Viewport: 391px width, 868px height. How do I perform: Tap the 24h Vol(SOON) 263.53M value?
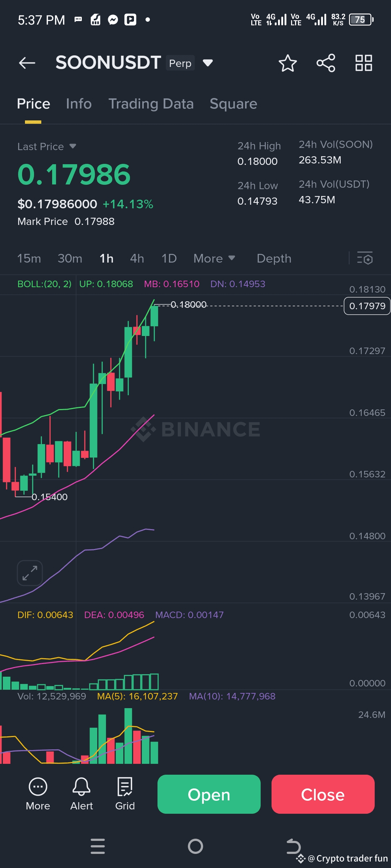(x=320, y=160)
